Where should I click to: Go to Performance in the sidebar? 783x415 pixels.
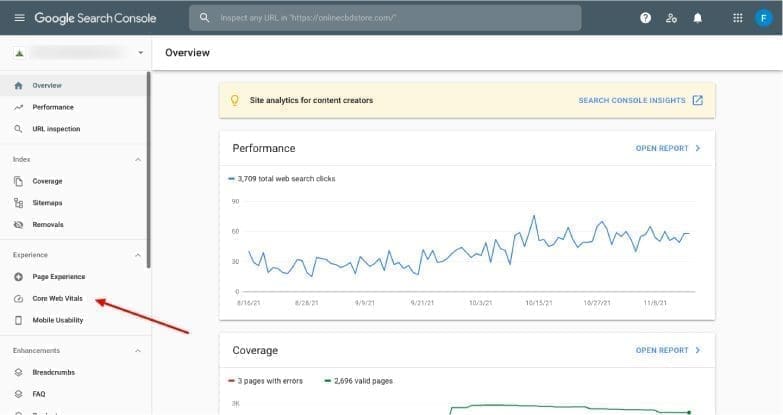52,107
